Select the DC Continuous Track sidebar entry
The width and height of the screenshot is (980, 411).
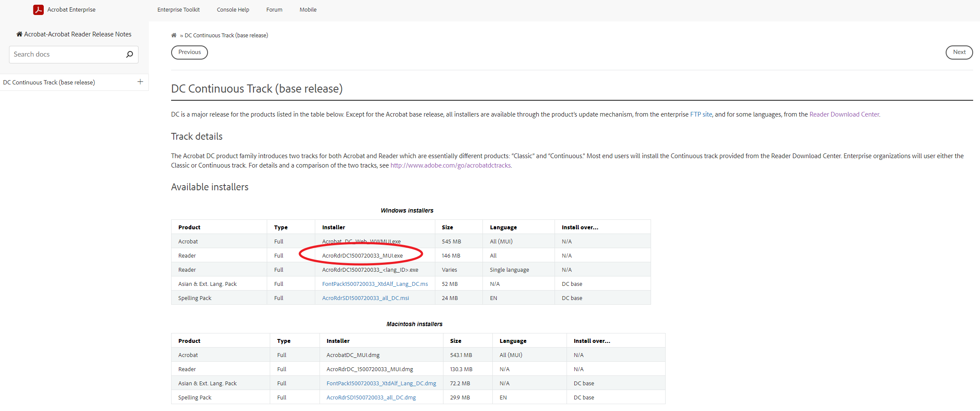(49, 82)
